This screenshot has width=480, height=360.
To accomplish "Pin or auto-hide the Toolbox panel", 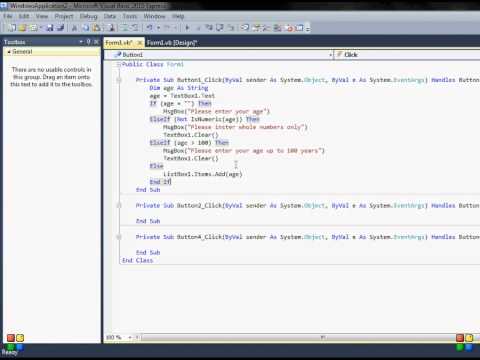I will [x=89, y=42].
